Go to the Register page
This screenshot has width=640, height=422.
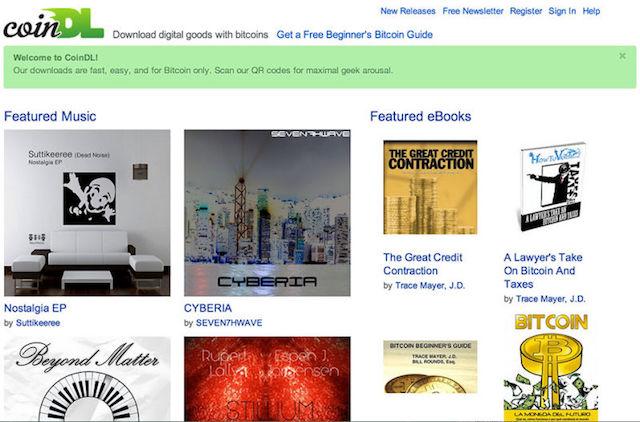tap(526, 11)
